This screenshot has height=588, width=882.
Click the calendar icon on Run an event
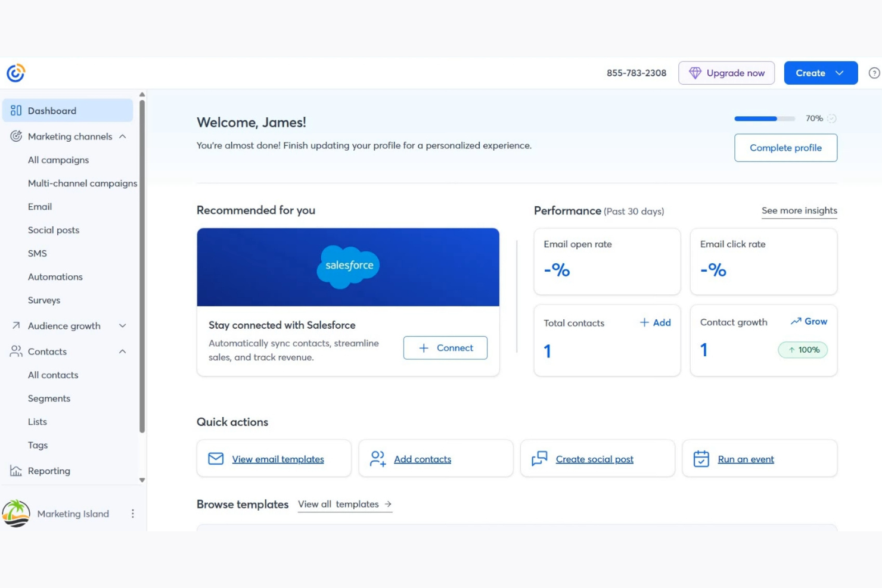(x=701, y=459)
